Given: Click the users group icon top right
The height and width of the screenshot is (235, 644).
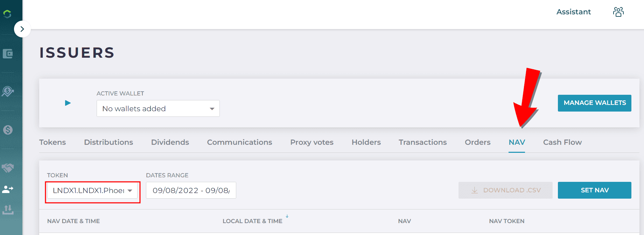Looking at the screenshot, I should click(618, 12).
